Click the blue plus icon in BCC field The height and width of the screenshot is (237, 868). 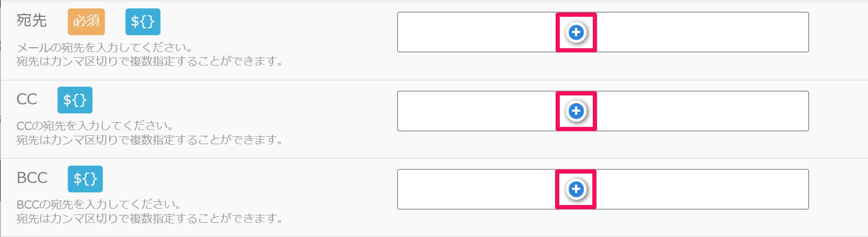pyautogui.click(x=576, y=189)
